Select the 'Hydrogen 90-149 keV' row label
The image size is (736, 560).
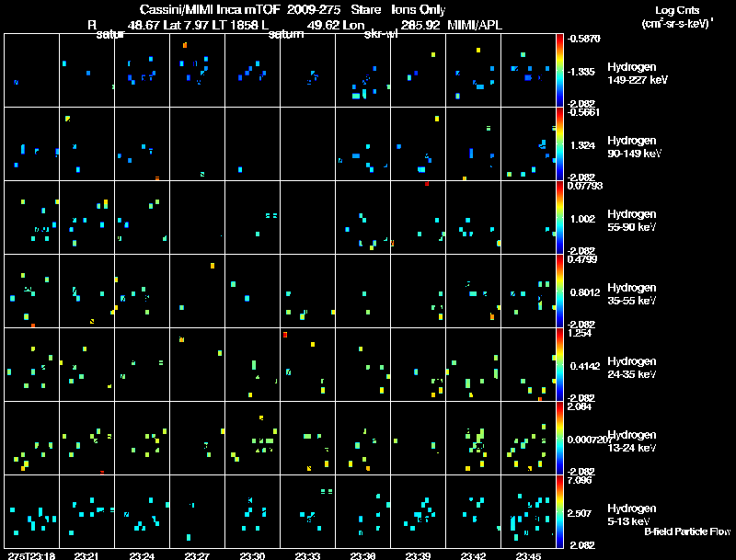[x=634, y=147]
